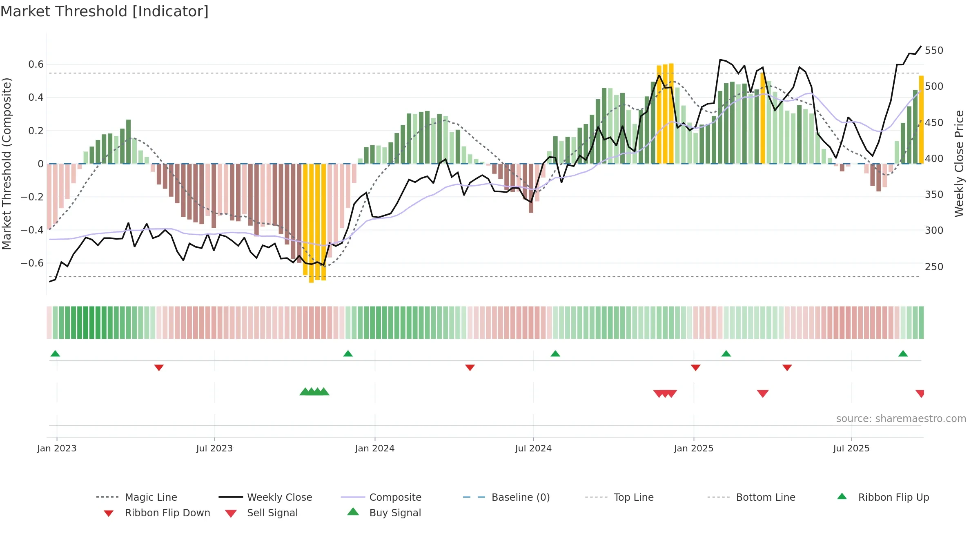The image size is (980, 551).
Task: Click the source: sharemaestro.com text
Action: [x=901, y=419]
